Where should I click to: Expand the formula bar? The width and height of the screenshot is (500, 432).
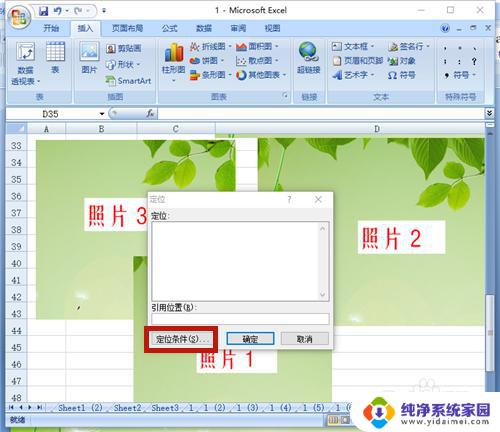tap(489, 113)
